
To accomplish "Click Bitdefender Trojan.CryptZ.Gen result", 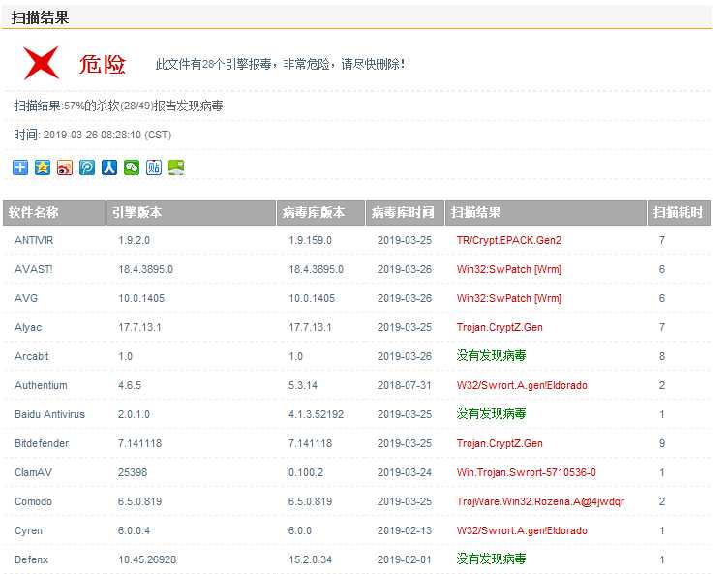I will (x=500, y=443).
